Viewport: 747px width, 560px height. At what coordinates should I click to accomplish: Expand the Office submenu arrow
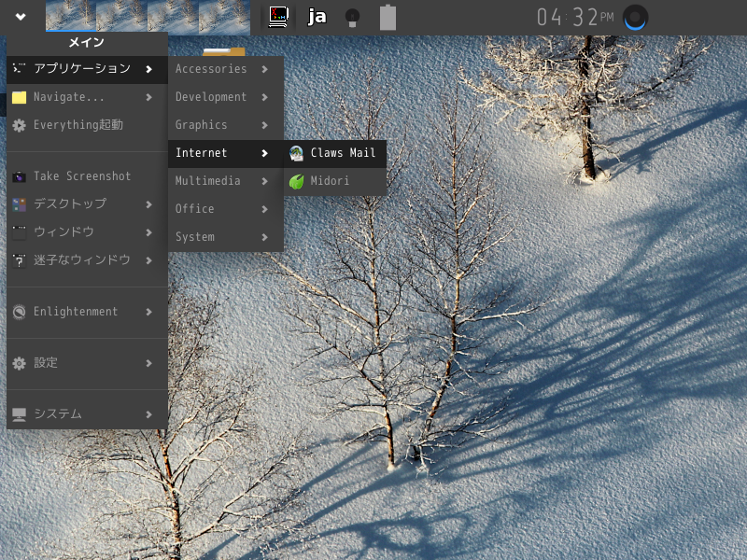265,209
